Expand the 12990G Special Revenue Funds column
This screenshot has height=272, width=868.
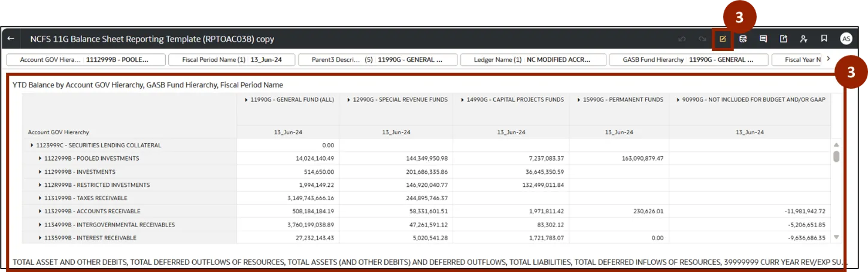(x=349, y=100)
